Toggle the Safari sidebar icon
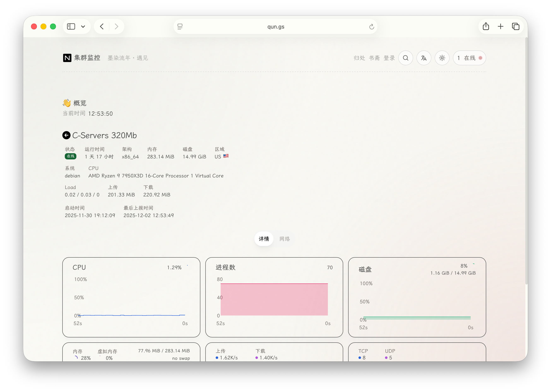The width and height of the screenshot is (551, 392). (x=71, y=26)
